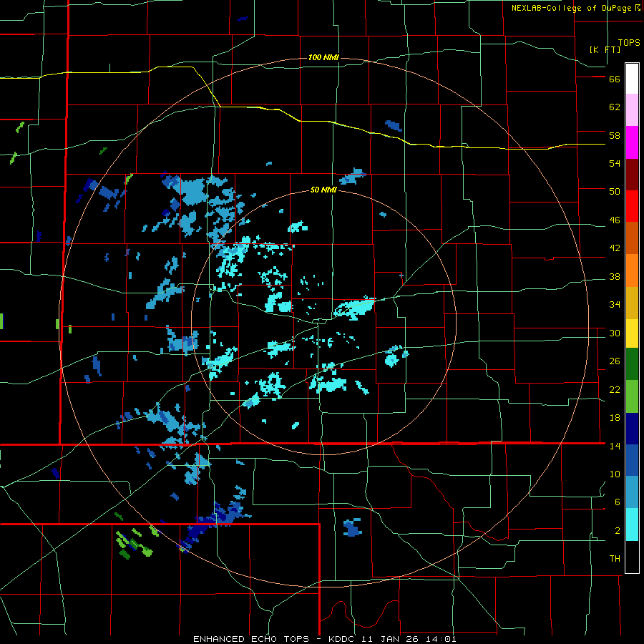
Task: Click the legend value 34
Action: click(615, 304)
